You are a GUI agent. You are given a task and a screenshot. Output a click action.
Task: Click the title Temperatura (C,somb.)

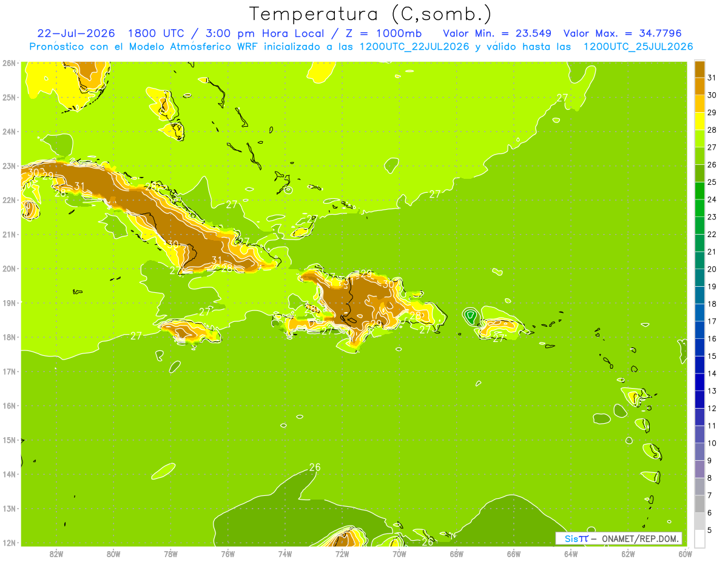370,14
